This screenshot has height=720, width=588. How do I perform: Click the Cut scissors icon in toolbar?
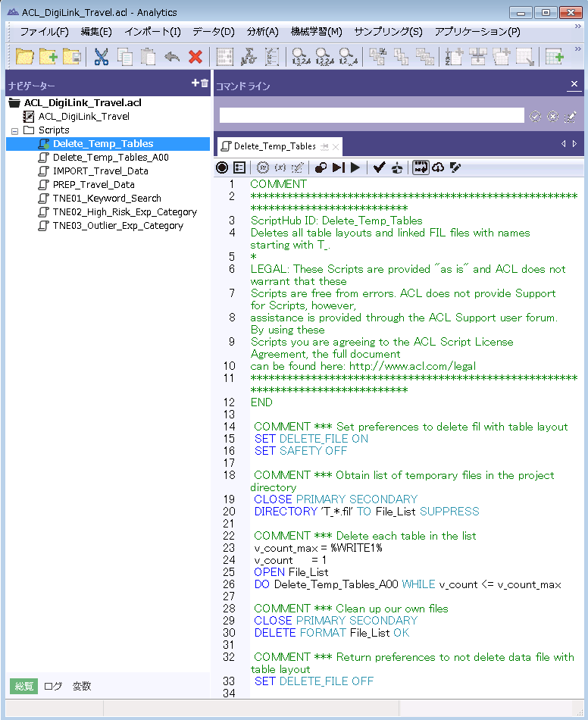[x=101, y=57]
